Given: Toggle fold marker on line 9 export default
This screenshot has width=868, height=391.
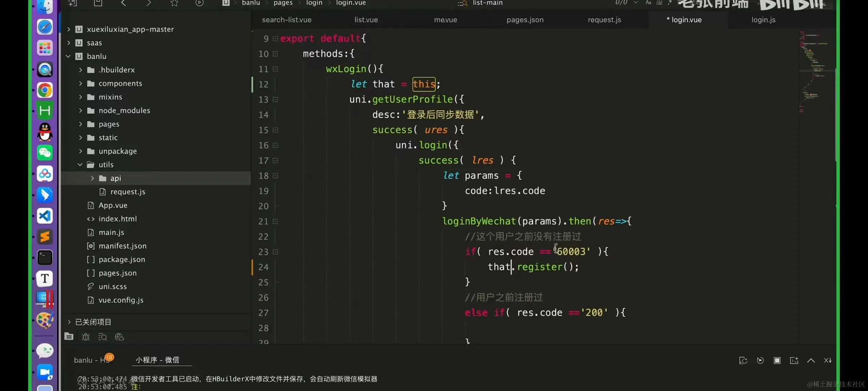Looking at the screenshot, I should [x=275, y=38].
